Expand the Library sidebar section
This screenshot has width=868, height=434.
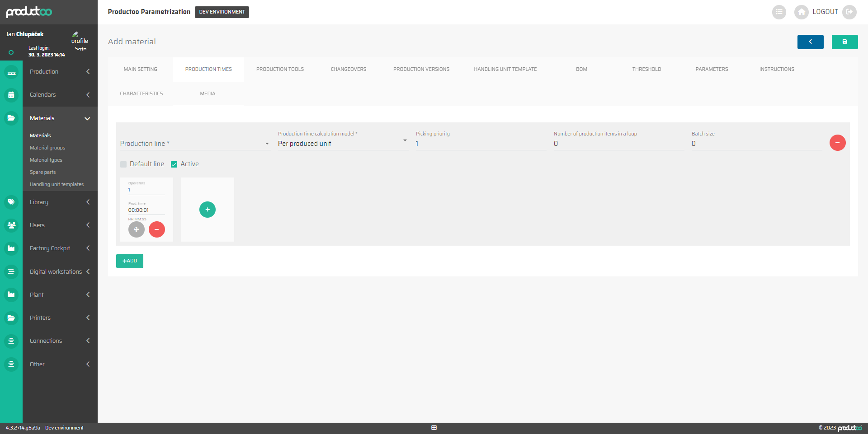(60, 202)
